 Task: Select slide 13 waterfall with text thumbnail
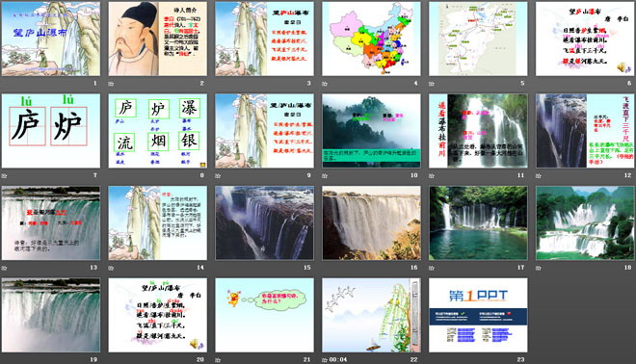51,223
